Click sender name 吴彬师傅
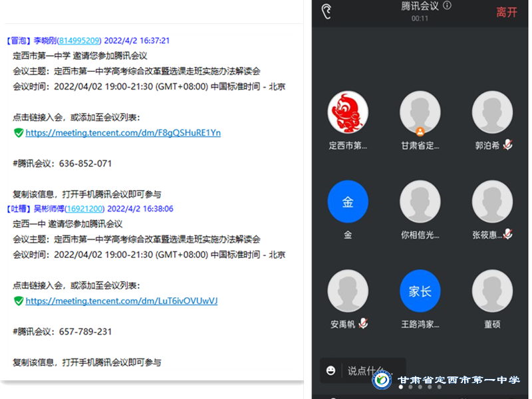The width and height of the screenshot is (532, 399). (49, 209)
